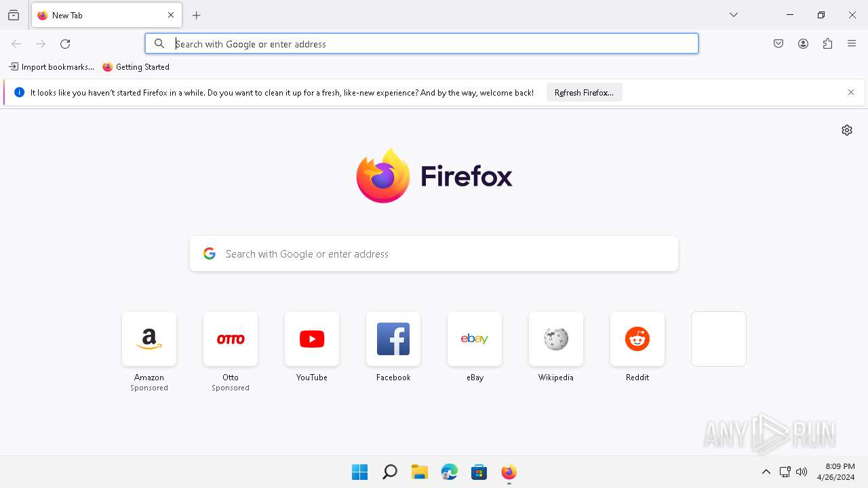This screenshot has width=868, height=488.
Task: Go back one page
Action: 16,43
